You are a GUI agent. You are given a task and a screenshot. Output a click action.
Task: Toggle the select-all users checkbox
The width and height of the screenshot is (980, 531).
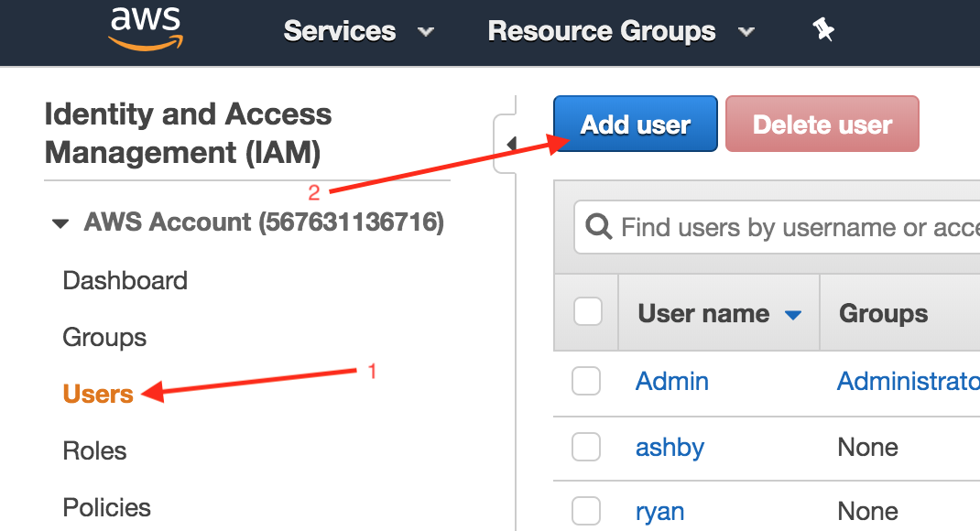click(x=587, y=312)
